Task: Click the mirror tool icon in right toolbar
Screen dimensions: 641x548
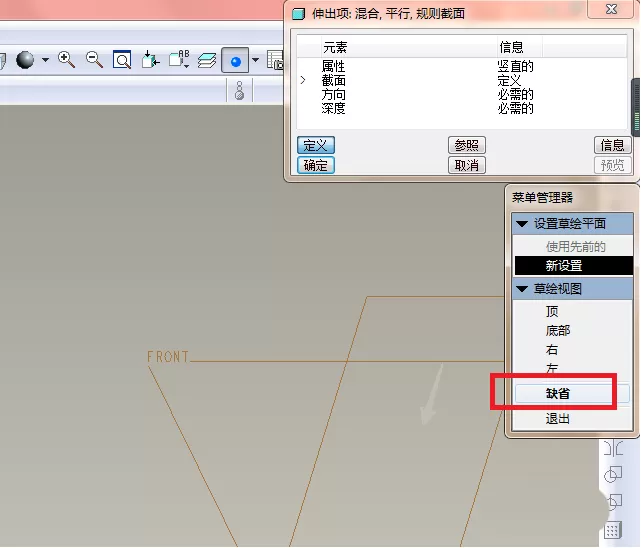Action: coord(613,448)
